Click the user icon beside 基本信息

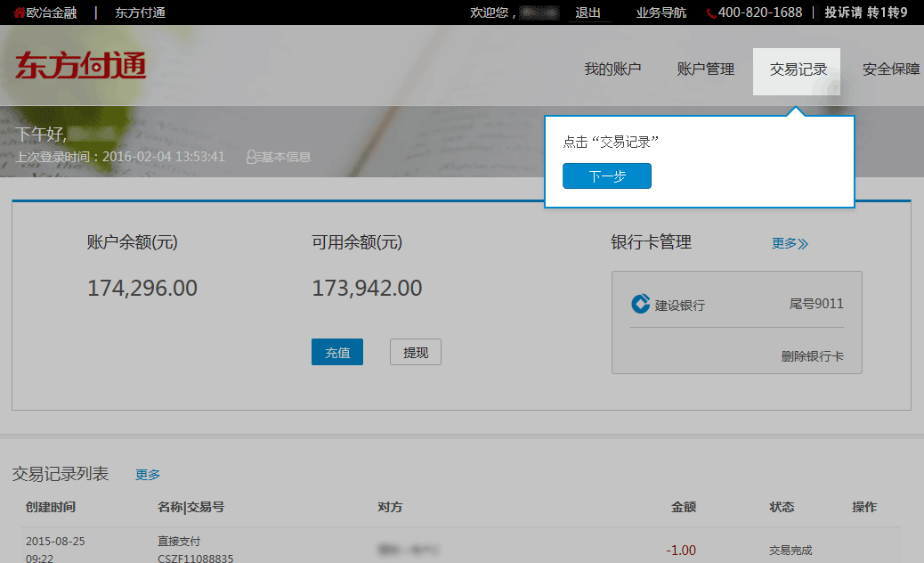(x=252, y=157)
